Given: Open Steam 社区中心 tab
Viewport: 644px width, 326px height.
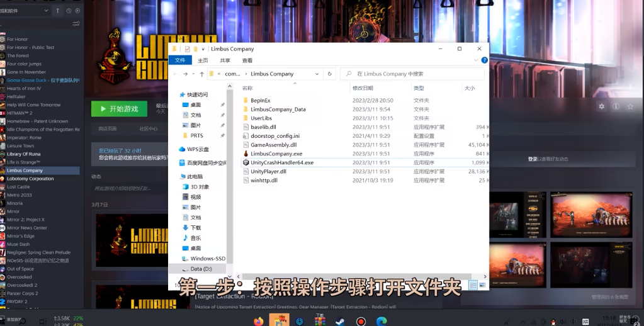Looking at the screenshot, I should [149, 128].
